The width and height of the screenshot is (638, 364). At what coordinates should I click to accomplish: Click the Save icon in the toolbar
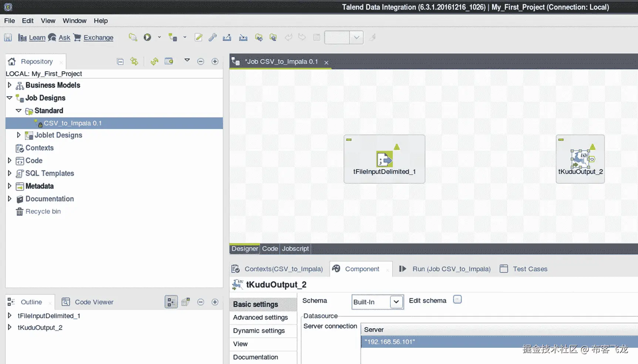pyautogui.click(x=8, y=37)
